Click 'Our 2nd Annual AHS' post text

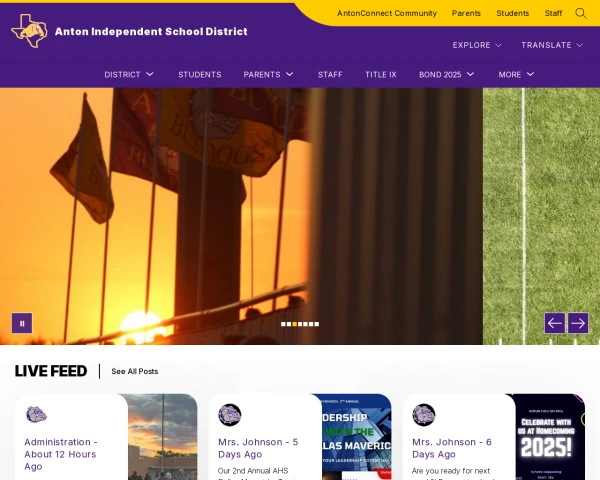[x=253, y=471]
